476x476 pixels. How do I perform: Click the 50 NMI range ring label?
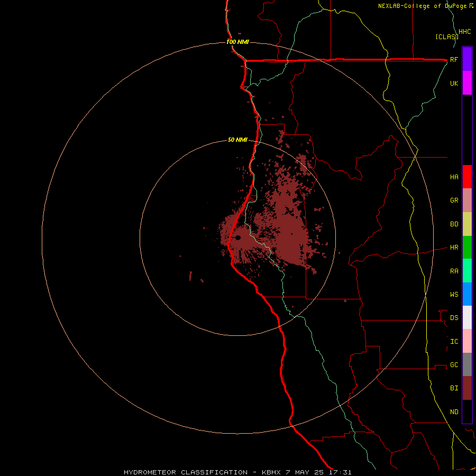pyautogui.click(x=237, y=140)
